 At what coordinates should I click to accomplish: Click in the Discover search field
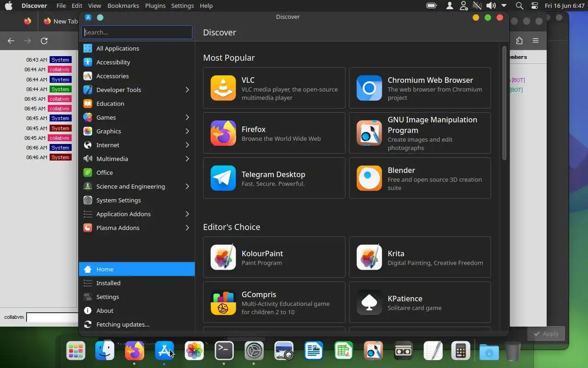pyautogui.click(x=137, y=32)
